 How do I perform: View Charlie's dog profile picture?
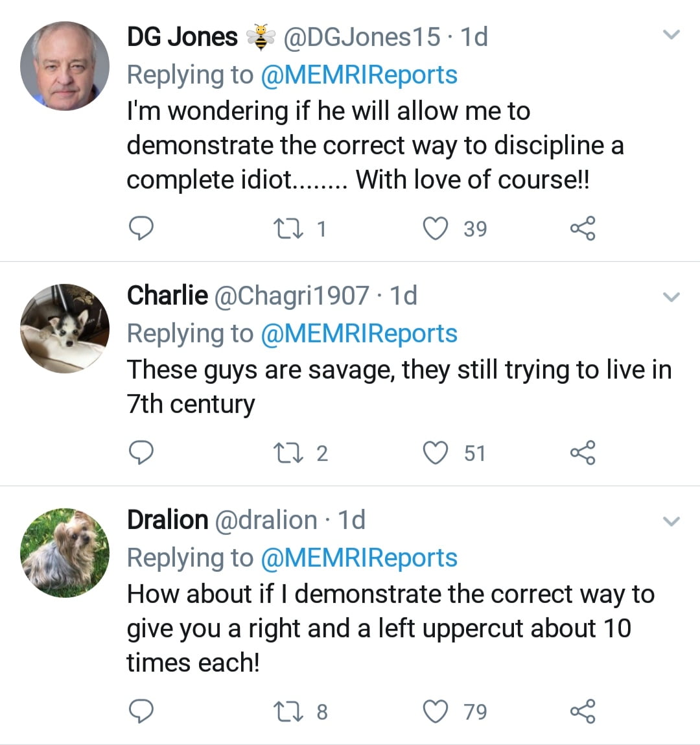tap(65, 328)
